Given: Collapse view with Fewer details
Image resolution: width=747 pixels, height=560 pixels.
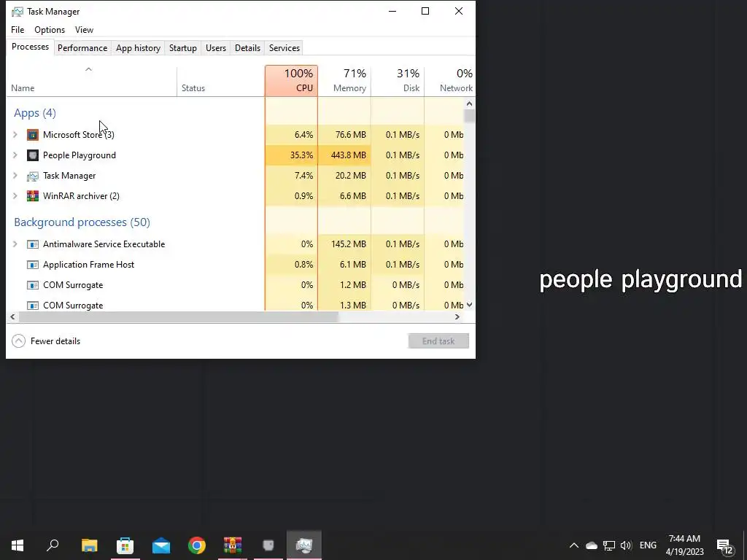Looking at the screenshot, I should (46, 341).
